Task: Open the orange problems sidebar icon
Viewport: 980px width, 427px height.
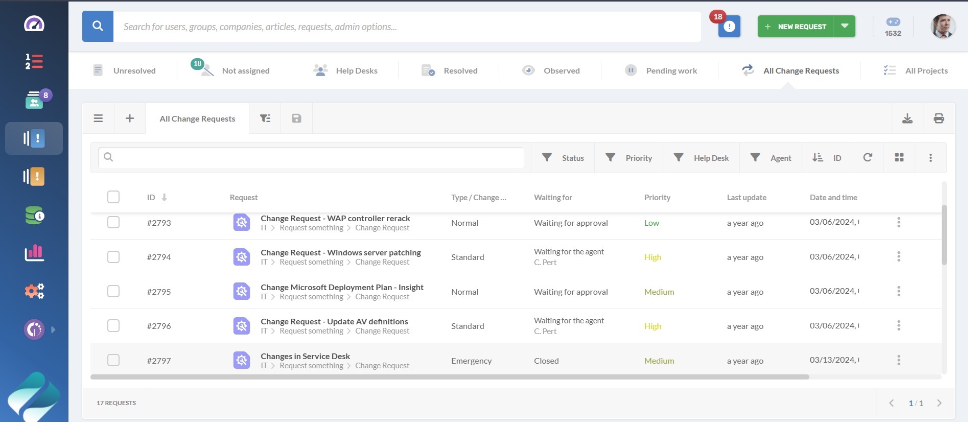Action: coord(34,177)
